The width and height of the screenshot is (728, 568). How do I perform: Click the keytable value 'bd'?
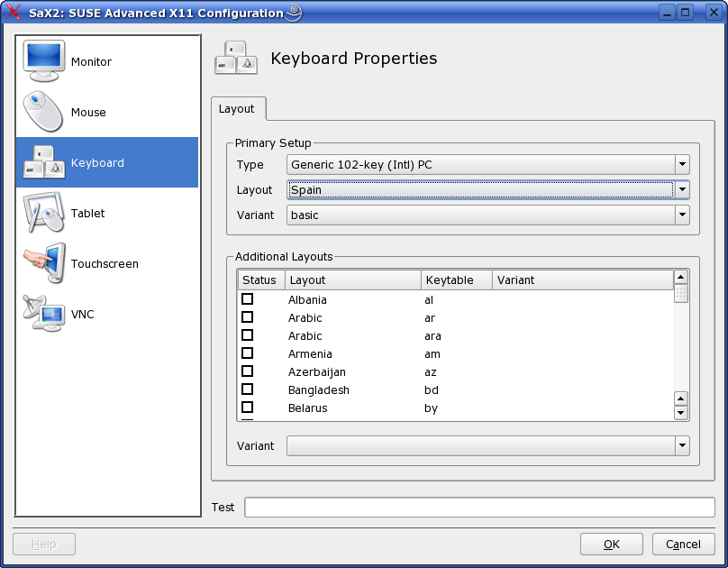(432, 390)
